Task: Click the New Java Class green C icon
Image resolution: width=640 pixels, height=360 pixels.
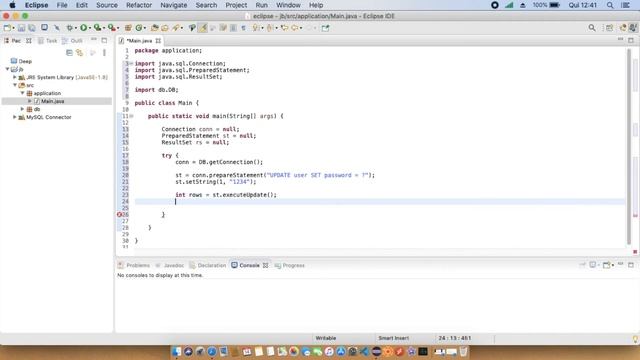Action: [139, 28]
